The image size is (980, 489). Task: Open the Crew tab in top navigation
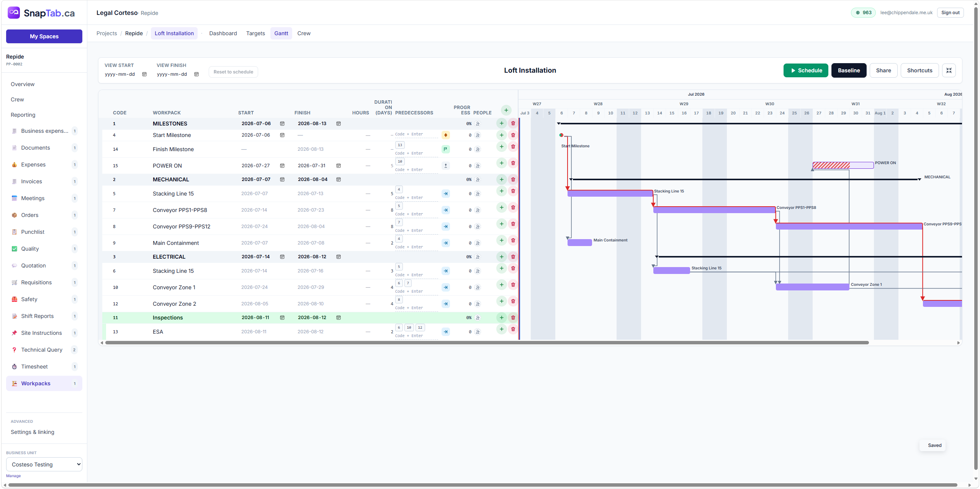coord(304,33)
